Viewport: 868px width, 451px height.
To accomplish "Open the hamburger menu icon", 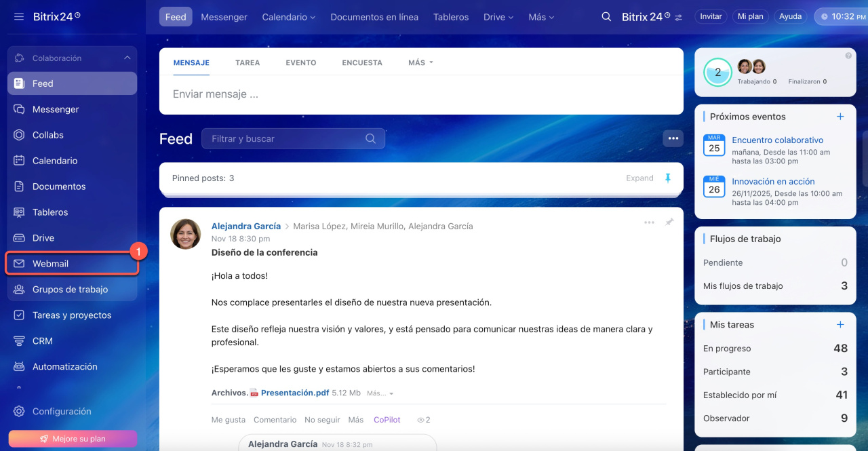I will point(19,16).
